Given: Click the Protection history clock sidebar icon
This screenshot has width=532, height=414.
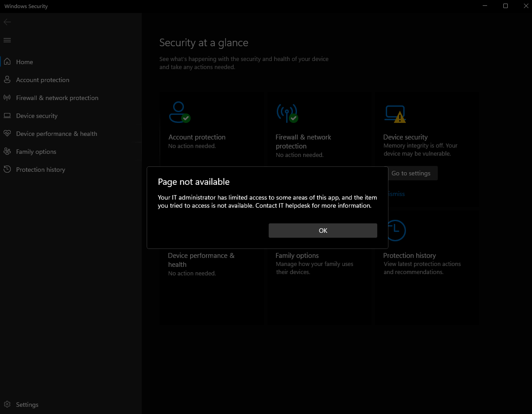Looking at the screenshot, I should pos(7,169).
